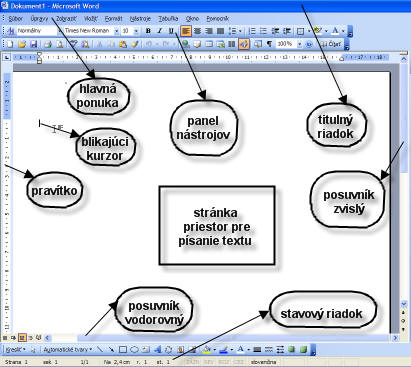Open the Automatické tvary button
Image resolution: width=411 pixels, height=367 pixels.
[68, 349]
